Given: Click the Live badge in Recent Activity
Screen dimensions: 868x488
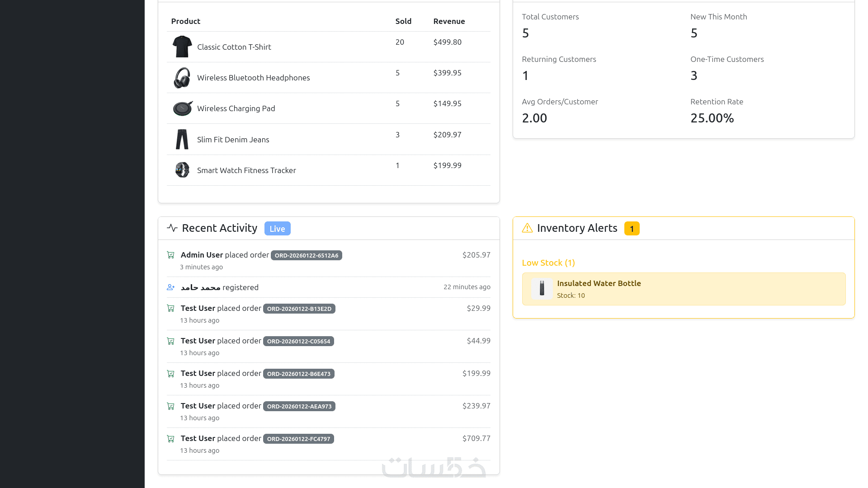Looking at the screenshot, I should (x=277, y=229).
